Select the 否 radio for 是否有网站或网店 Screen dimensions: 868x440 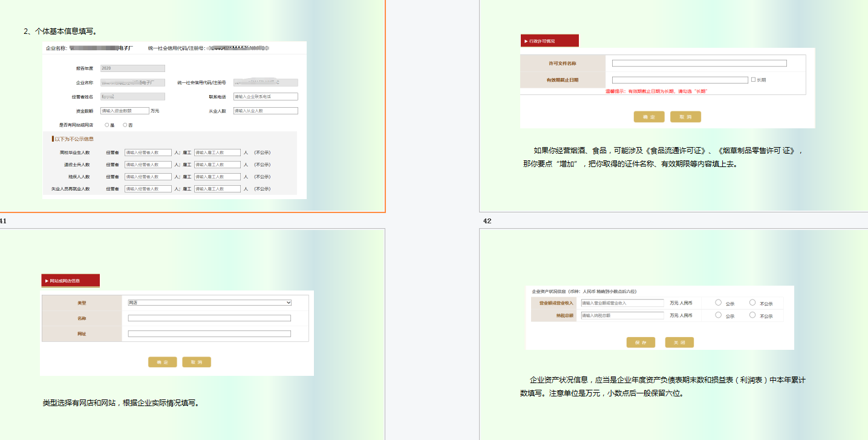[x=126, y=124]
